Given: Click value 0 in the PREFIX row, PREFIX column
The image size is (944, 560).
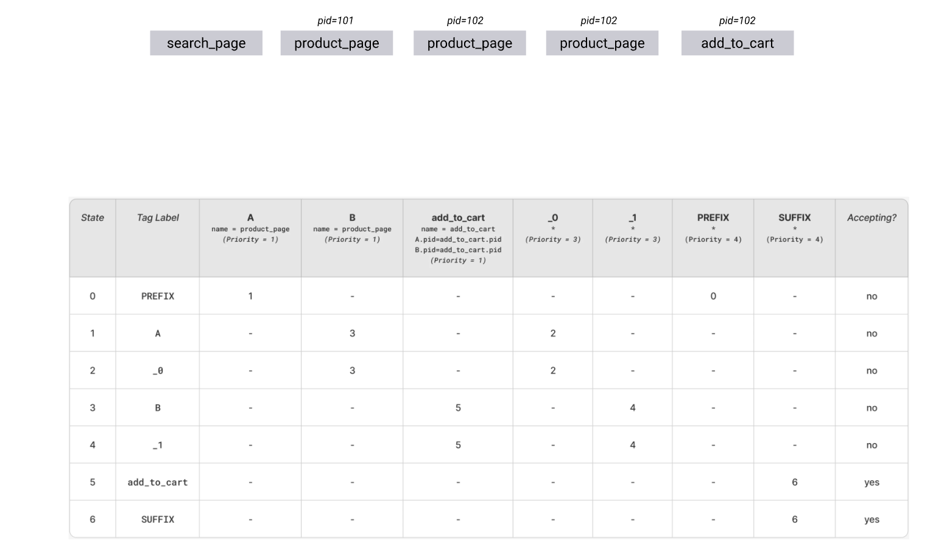Looking at the screenshot, I should point(713,296).
